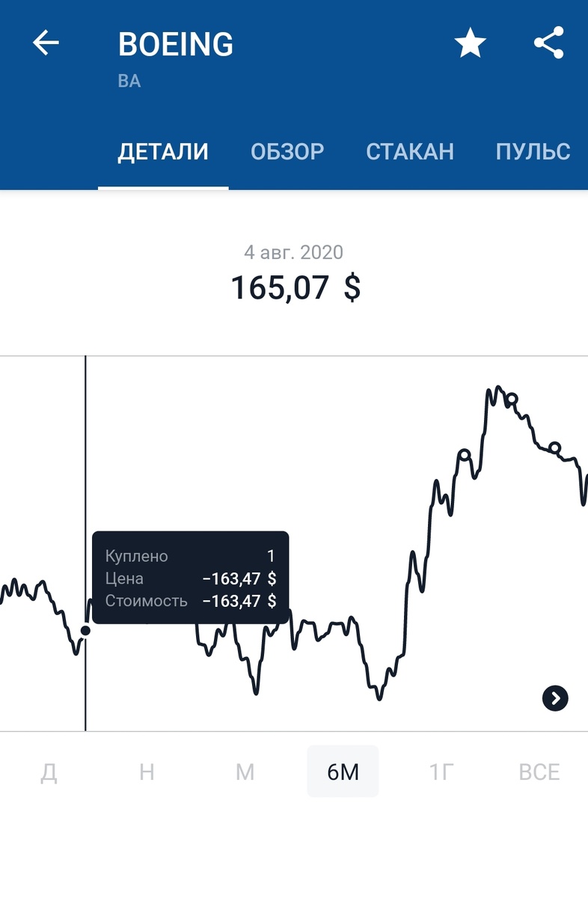Select the 6М chart period
Screen dimensions: 588x898
click(x=343, y=772)
